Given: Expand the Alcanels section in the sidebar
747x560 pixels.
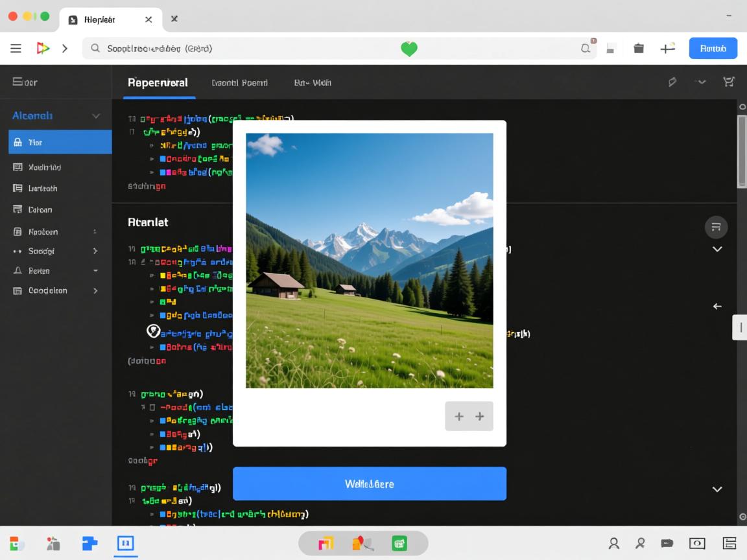Looking at the screenshot, I should [96, 116].
